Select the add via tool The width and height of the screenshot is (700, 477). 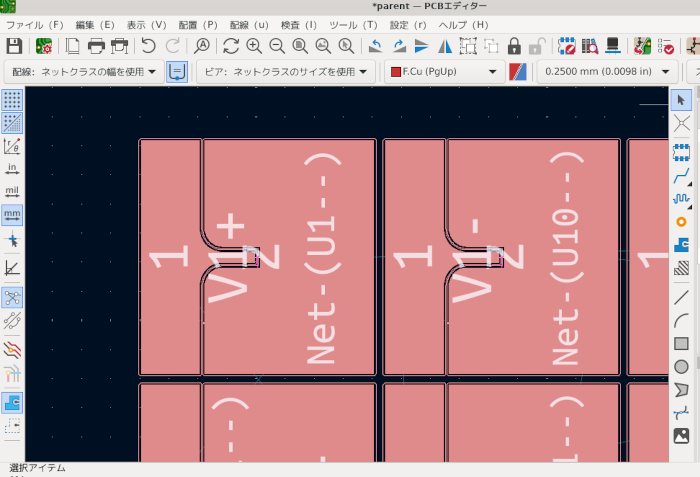pyautogui.click(x=681, y=222)
